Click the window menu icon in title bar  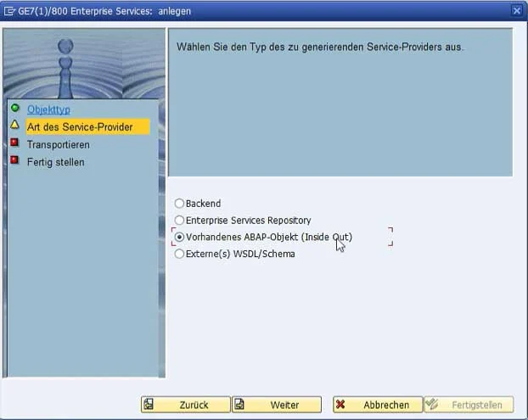click(10, 10)
